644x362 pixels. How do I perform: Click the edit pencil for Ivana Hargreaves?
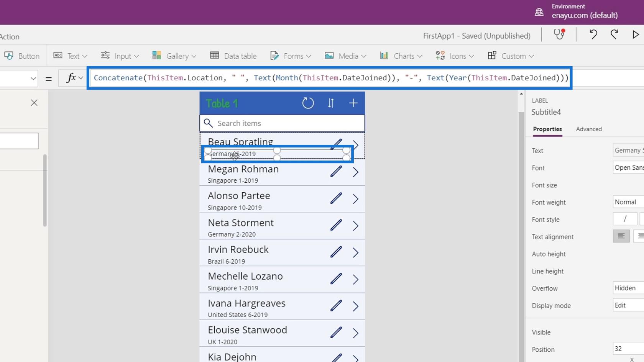(336, 305)
